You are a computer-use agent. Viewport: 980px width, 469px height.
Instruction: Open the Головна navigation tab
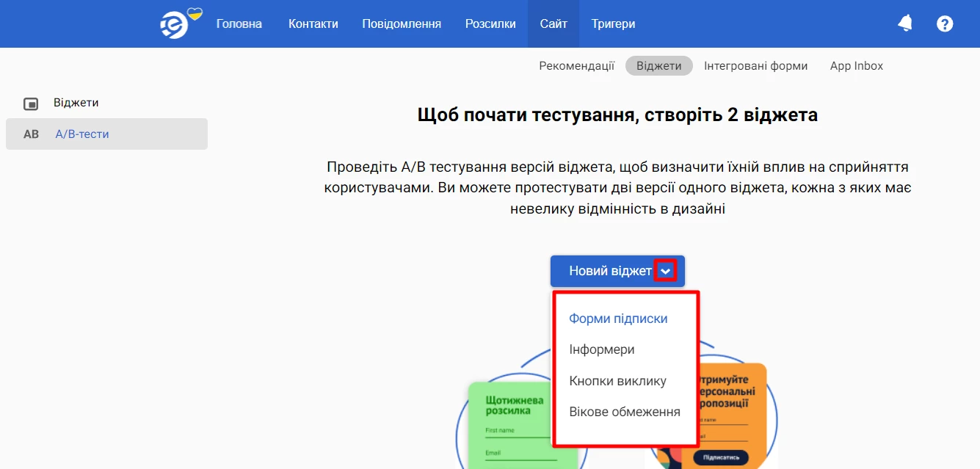pos(239,23)
